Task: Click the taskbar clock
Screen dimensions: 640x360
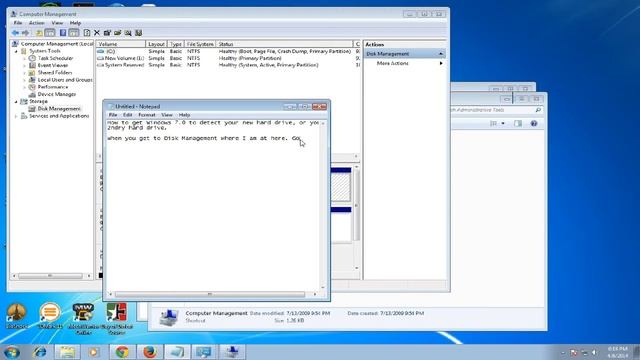Action: pos(618,352)
